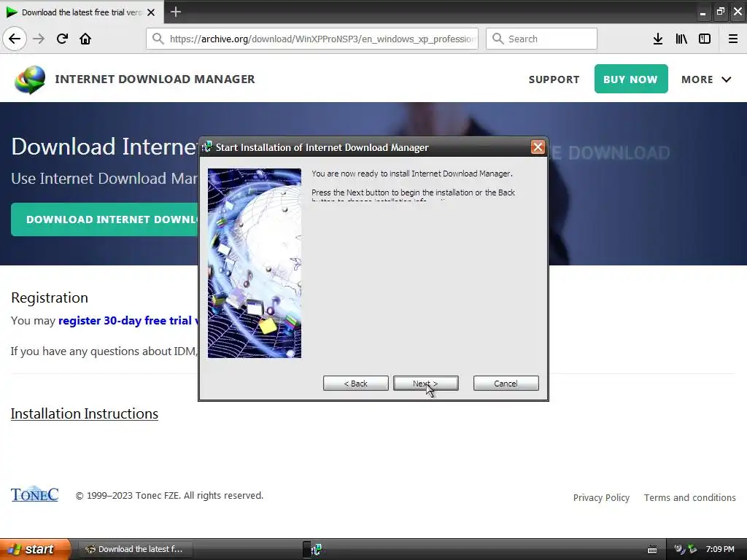Click the copyright Tonec FZE text
747x560 pixels.
(169, 496)
